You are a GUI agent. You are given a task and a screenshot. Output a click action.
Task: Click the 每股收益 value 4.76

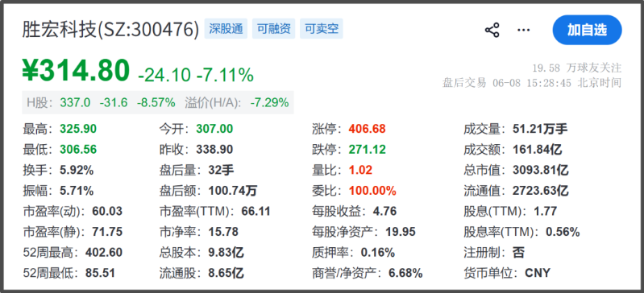coord(384,212)
